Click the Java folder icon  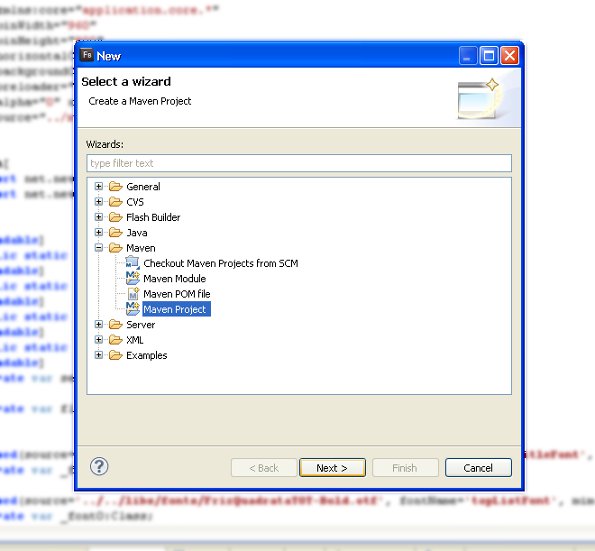tap(116, 232)
